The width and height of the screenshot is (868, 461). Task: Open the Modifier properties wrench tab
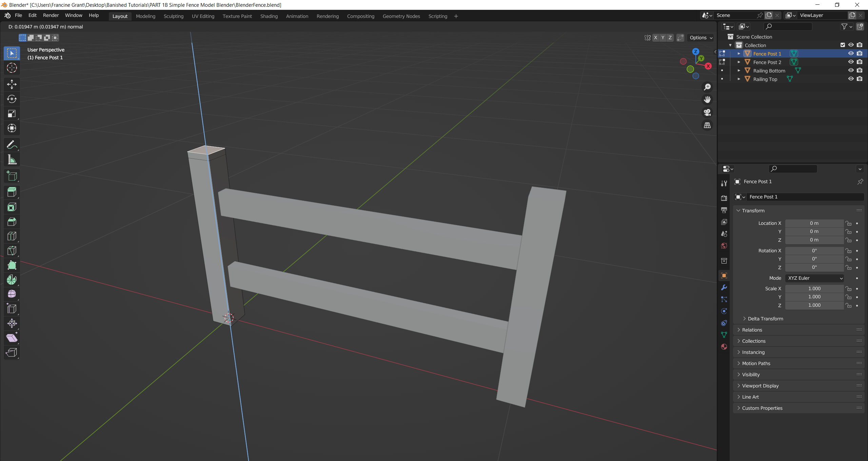(724, 288)
